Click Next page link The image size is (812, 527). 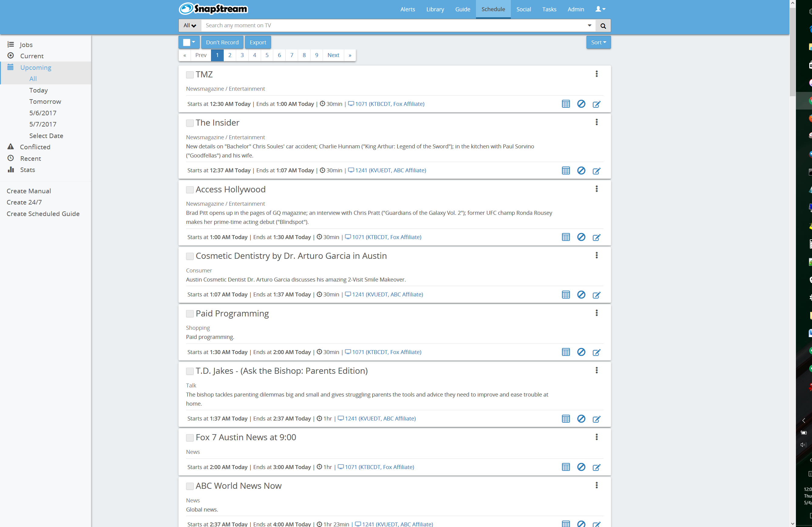(x=333, y=55)
